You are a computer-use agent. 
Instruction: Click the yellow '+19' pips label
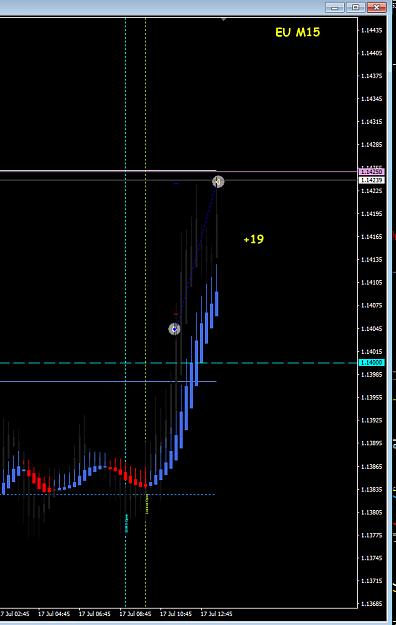tap(254, 239)
